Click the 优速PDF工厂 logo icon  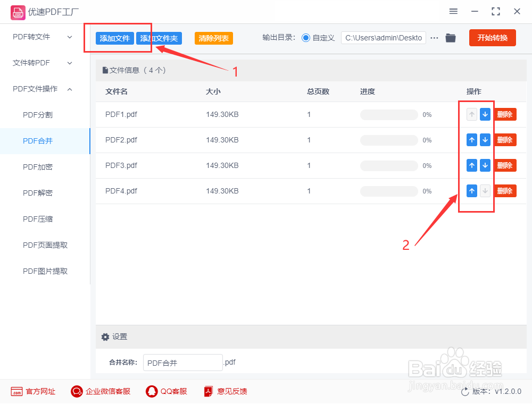(18, 12)
